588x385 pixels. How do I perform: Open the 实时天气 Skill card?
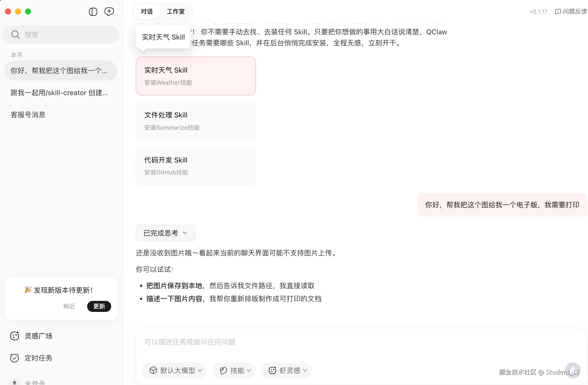pos(196,76)
